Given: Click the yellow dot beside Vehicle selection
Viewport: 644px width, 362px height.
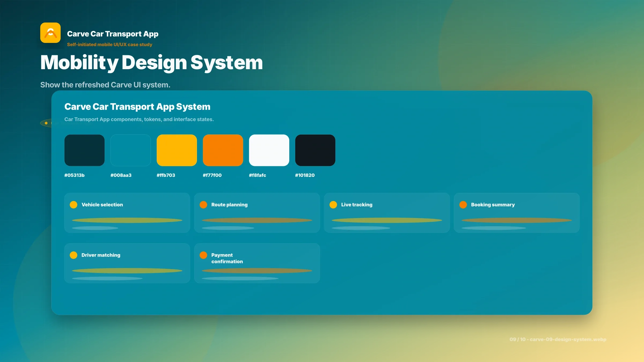Looking at the screenshot, I should [74, 205].
